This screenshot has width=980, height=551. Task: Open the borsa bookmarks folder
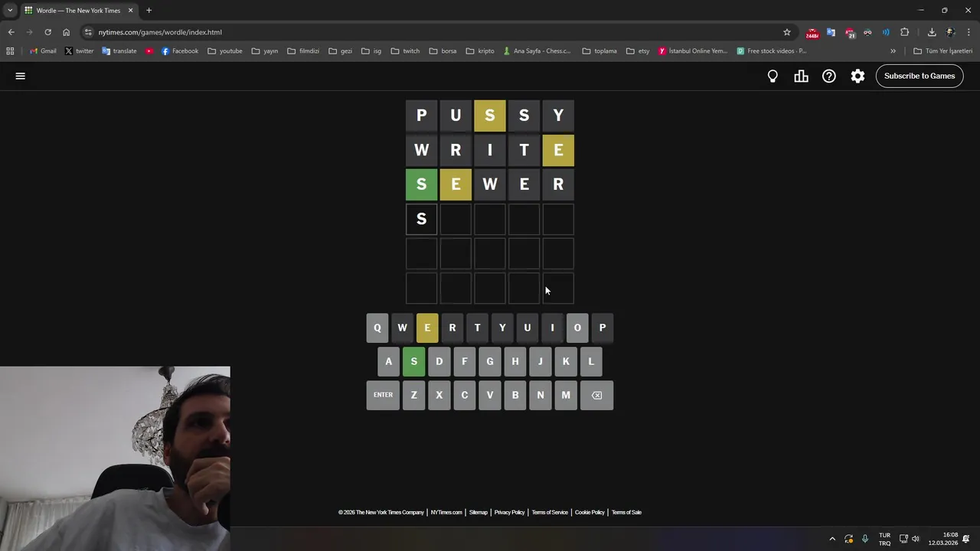[x=443, y=51]
